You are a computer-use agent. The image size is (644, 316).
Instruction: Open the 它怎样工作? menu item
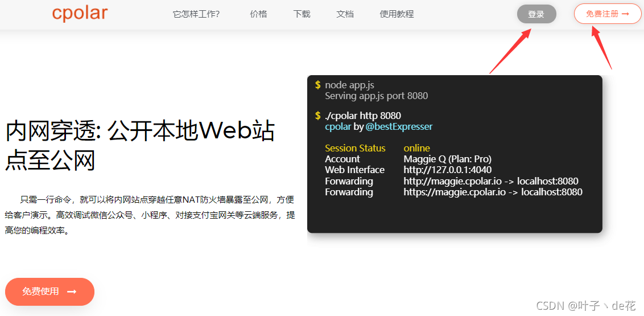point(196,14)
